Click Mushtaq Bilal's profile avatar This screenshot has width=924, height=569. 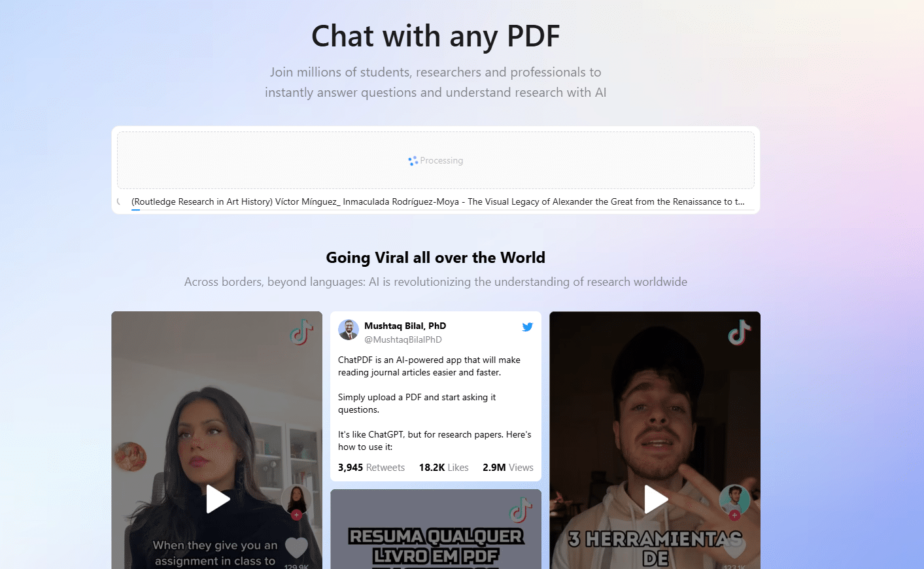pyautogui.click(x=349, y=330)
